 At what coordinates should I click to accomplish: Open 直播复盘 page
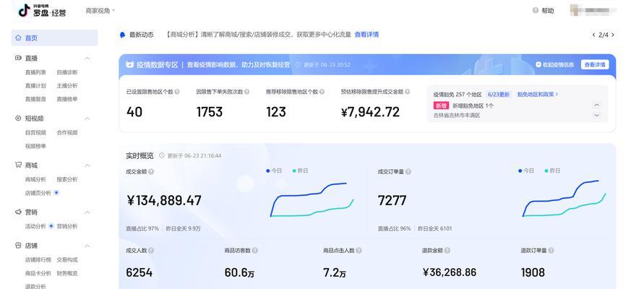35,99
